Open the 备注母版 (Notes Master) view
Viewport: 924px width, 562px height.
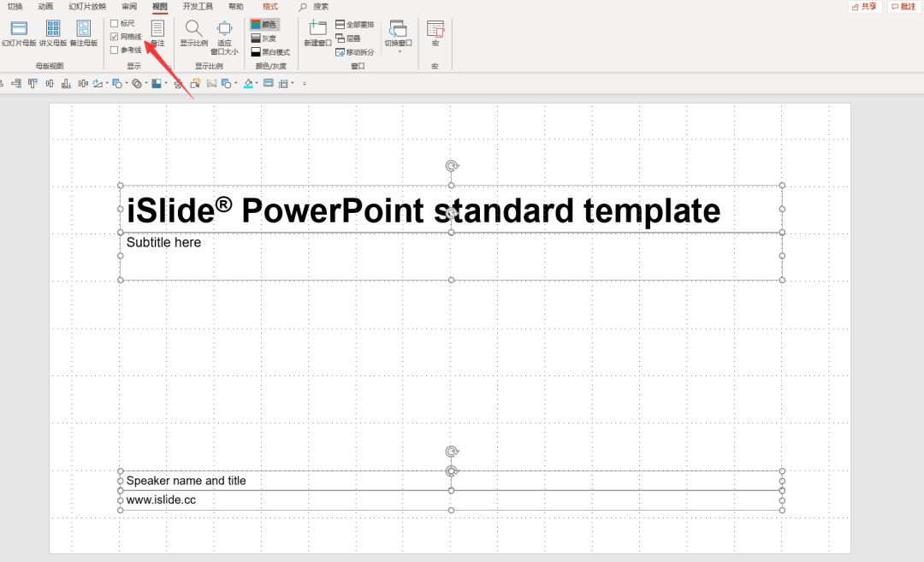click(84, 33)
